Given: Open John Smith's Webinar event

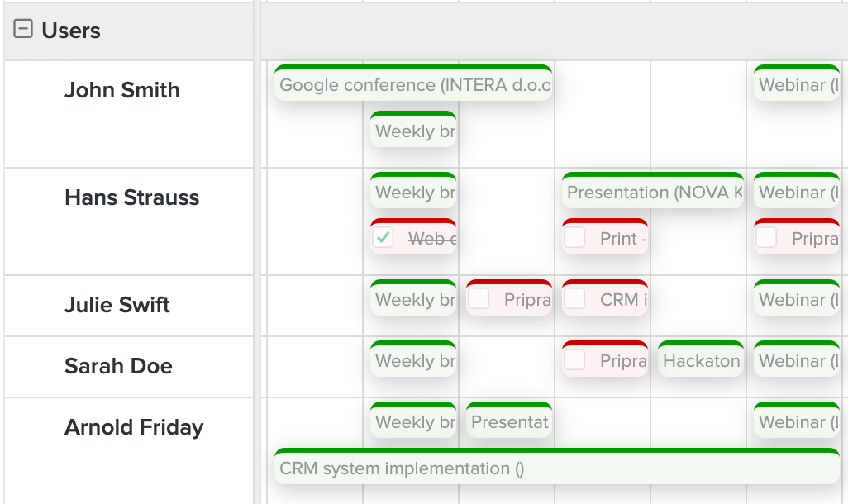Looking at the screenshot, I should click(796, 83).
